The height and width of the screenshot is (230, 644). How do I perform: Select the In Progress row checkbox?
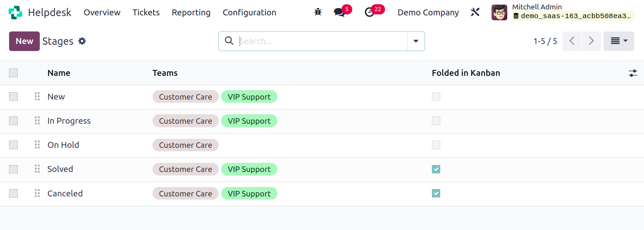(x=14, y=121)
